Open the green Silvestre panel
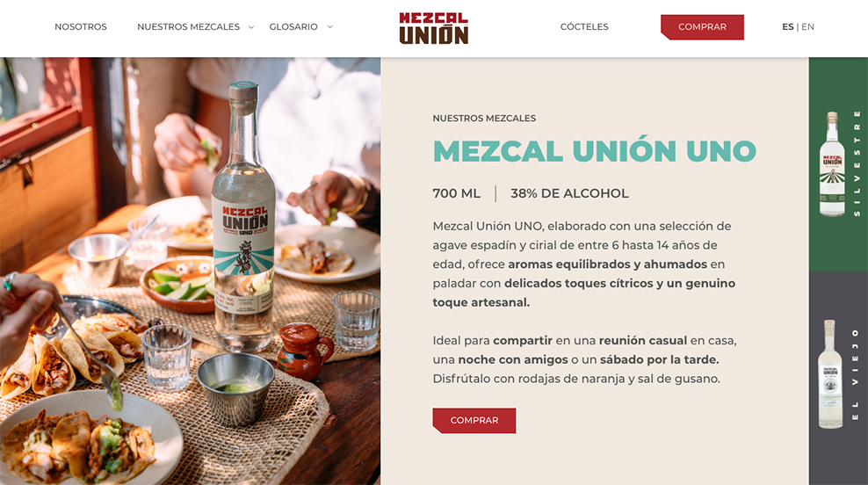 click(838, 164)
